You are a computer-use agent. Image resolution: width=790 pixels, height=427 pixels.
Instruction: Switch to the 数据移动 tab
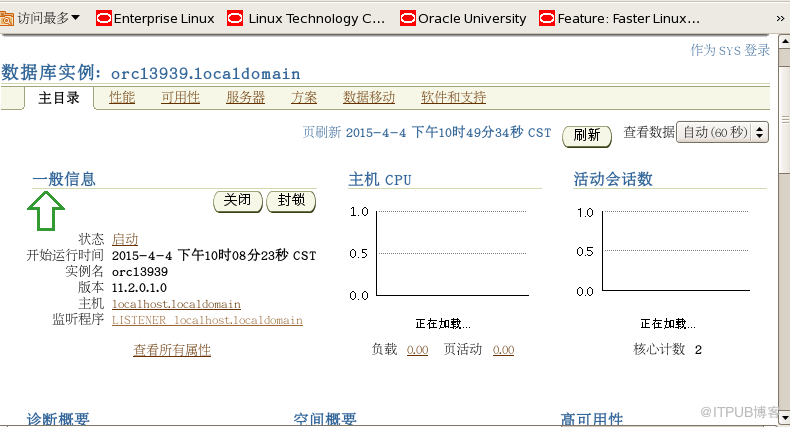click(x=369, y=97)
